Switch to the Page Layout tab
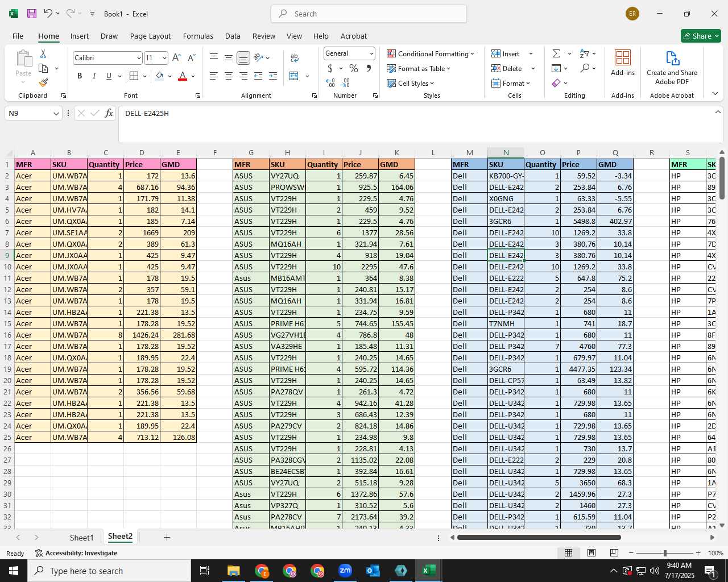 pos(150,36)
